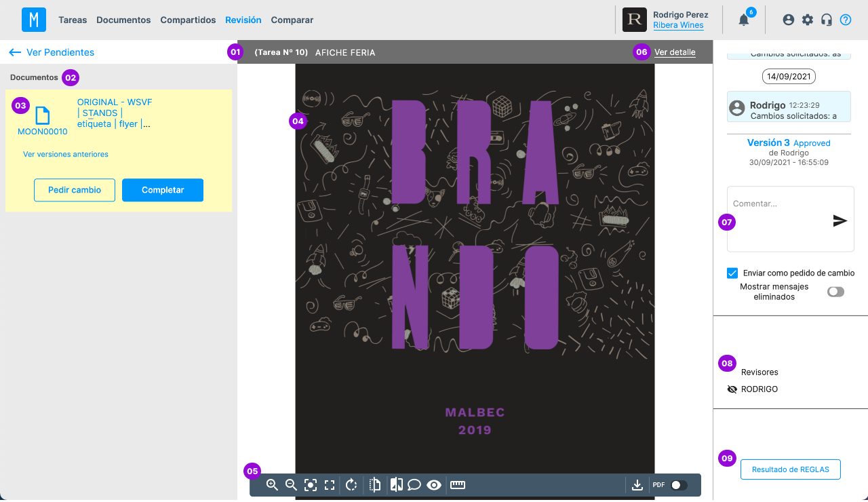Go to the Compartidos section
Screen dimensions: 868x502
[188, 20]
